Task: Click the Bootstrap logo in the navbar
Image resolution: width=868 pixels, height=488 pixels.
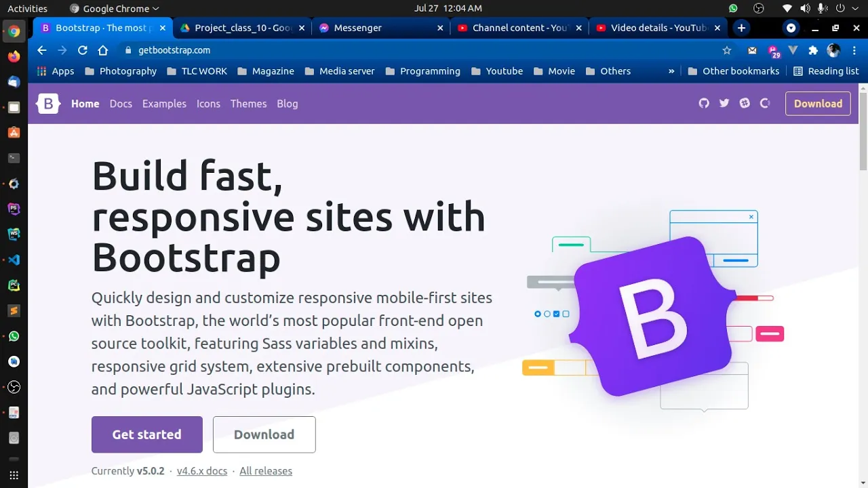Action: tap(48, 104)
